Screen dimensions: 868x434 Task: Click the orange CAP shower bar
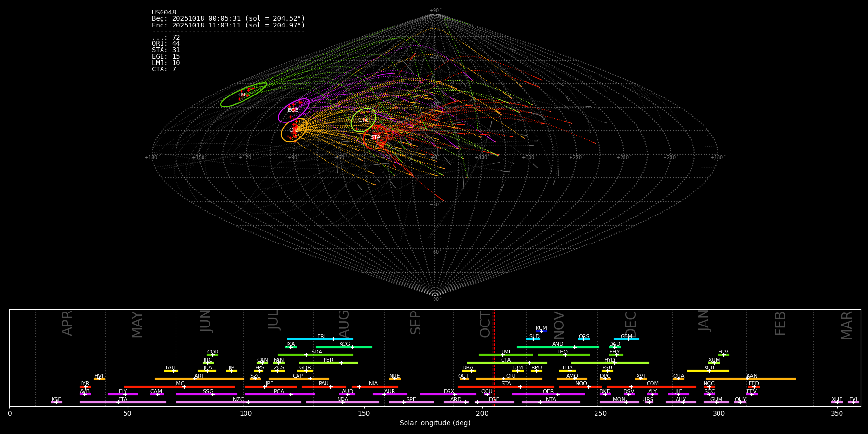pyautogui.click(x=299, y=379)
